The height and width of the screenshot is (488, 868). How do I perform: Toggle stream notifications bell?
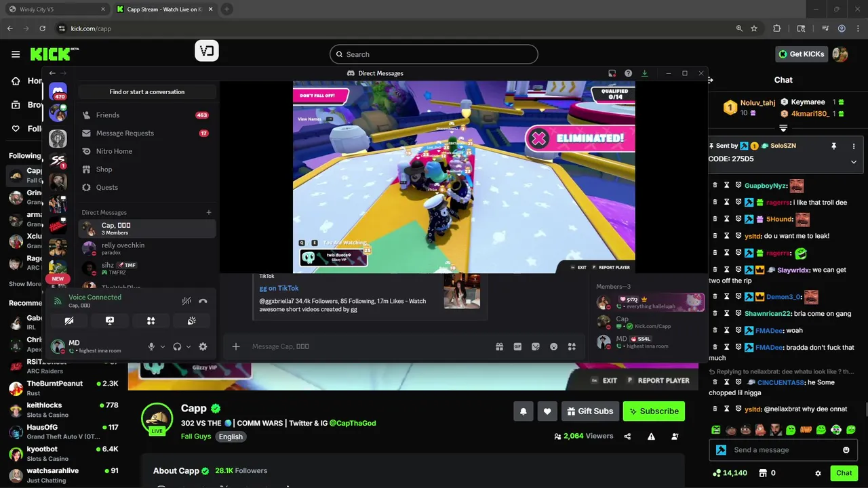(x=524, y=411)
